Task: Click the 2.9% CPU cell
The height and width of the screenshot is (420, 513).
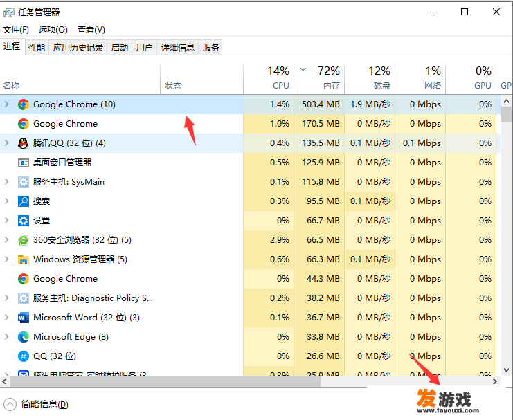Action: 269,240
